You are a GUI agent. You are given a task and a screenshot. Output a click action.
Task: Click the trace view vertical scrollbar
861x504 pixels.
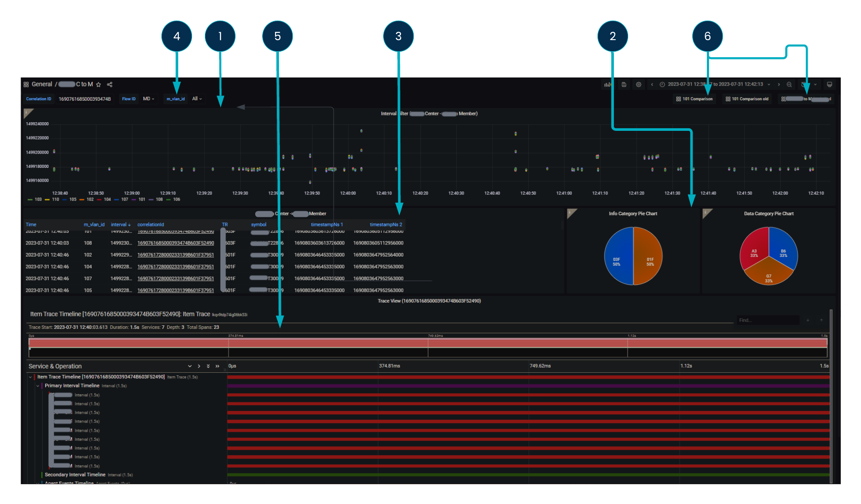(831, 396)
